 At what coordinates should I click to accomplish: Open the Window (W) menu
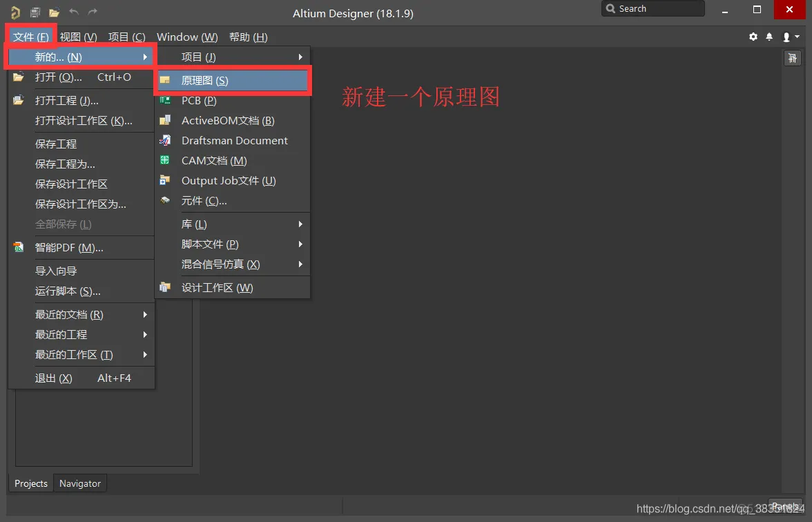(x=187, y=37)
